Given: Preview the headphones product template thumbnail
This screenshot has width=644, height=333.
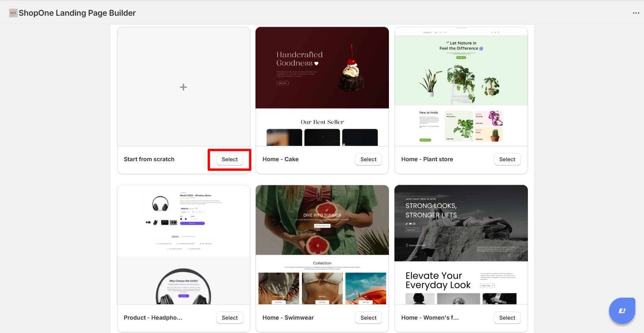Looking at the screenshot, I should coord(183,245).
